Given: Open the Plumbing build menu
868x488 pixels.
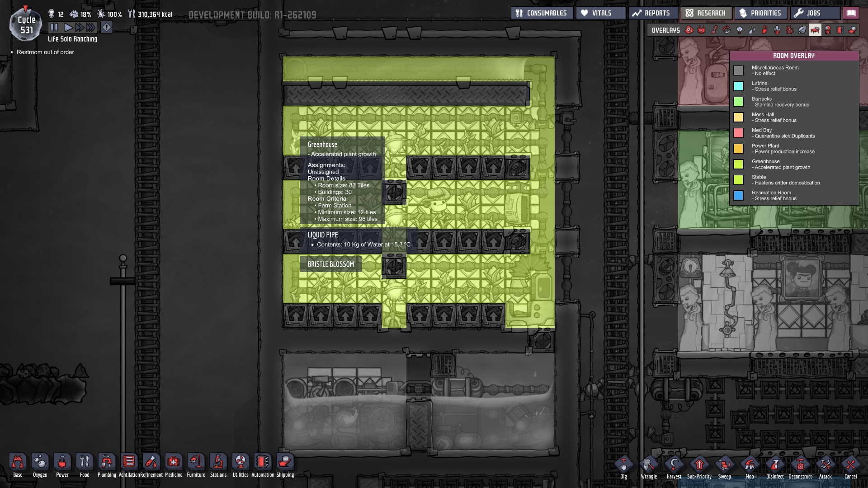Looking at the screenshot, I should [x=107, y=462].
